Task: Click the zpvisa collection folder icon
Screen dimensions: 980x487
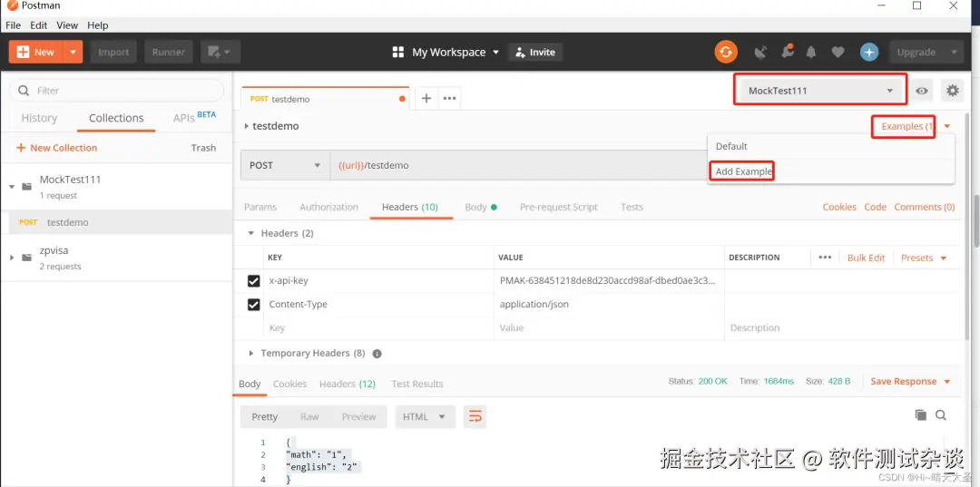Action: [x=27, y=258]
